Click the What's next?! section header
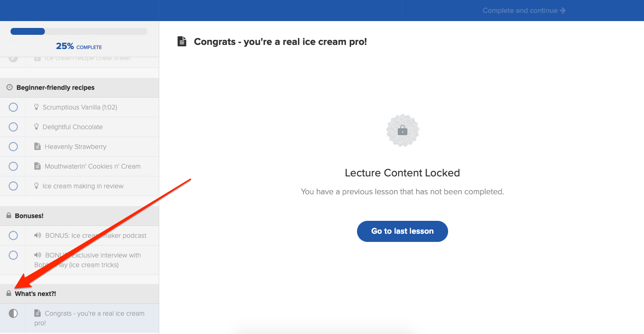 click(79, 294)
